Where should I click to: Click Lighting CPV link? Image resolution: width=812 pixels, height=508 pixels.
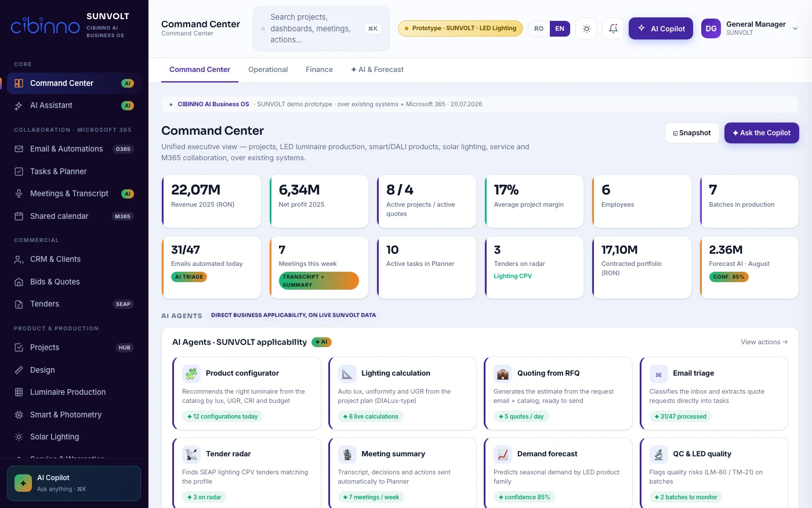(x=513, y=276)
